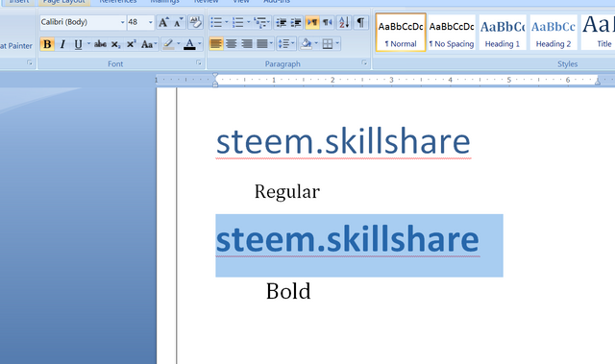The height and width of the screenshot is (364, 615).
Task: Set right-to-left text direction
Action: click(x=327, y=22)
